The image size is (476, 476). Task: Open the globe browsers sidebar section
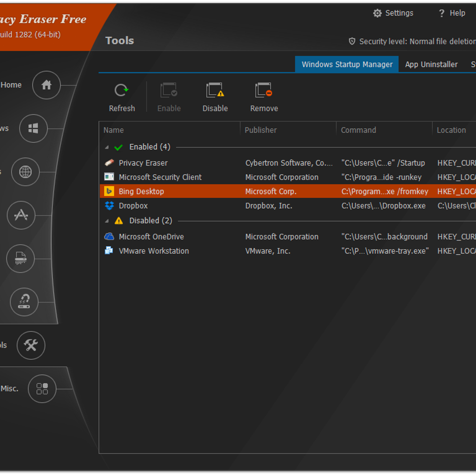(25, 172)
